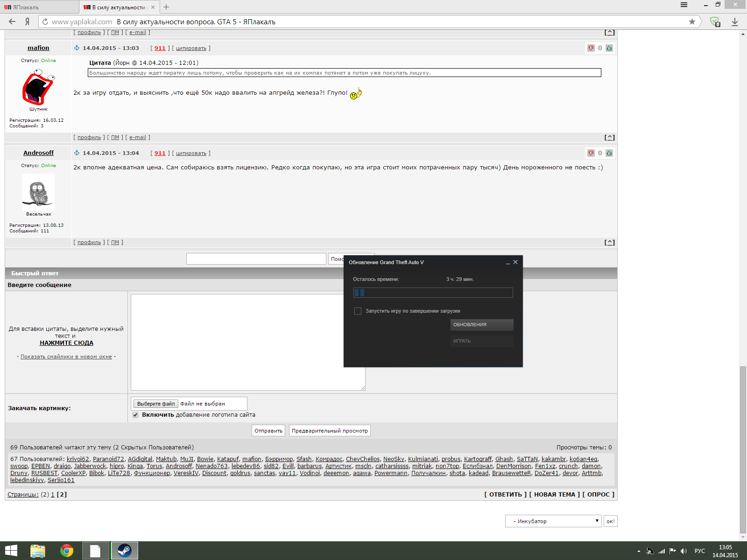Click 'Предварительный просмотр' button
This screenshot has width=747, height=560.
tap(330, 431)
